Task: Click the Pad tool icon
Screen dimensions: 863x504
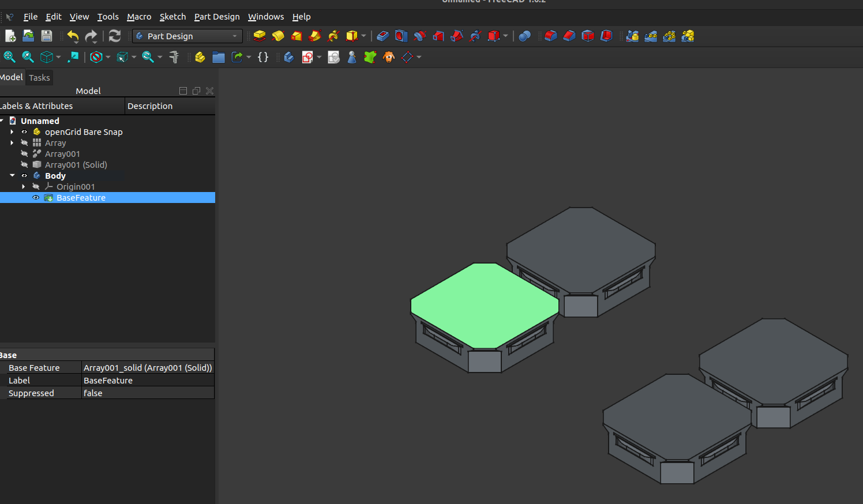Action: pos(260,36)
